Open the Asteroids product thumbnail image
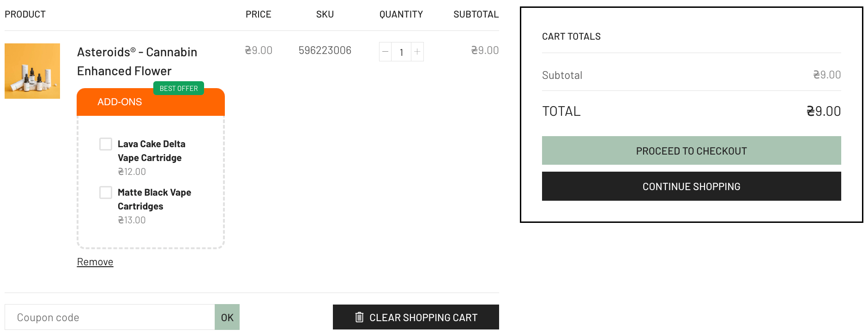 32,71
